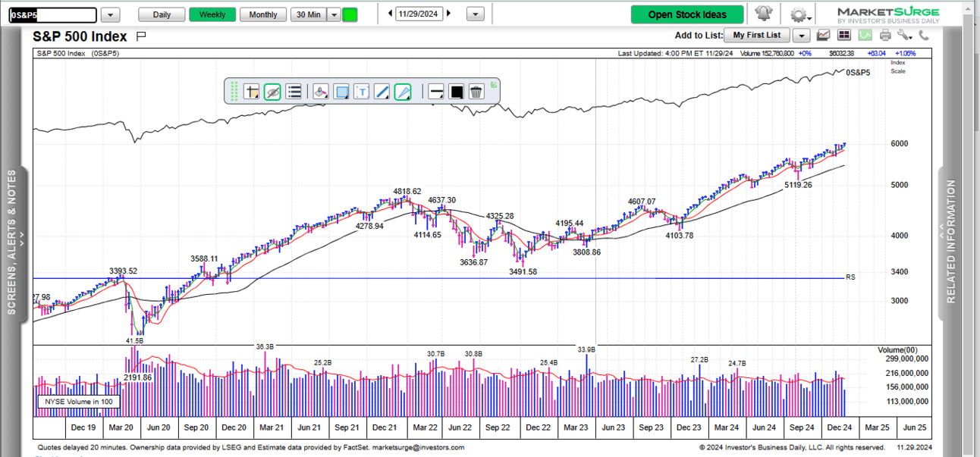The height and width of the screenshot is (457, 980).
Task: Toggle hide drawings eye icon
Action: pyautogui.click(x=272, y=92)
